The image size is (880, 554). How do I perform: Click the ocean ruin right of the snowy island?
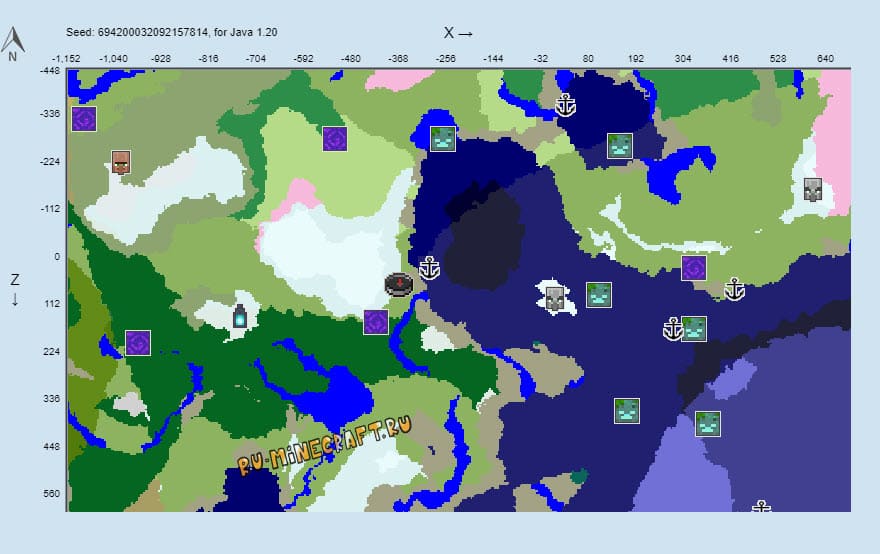[x=599, y=295]
